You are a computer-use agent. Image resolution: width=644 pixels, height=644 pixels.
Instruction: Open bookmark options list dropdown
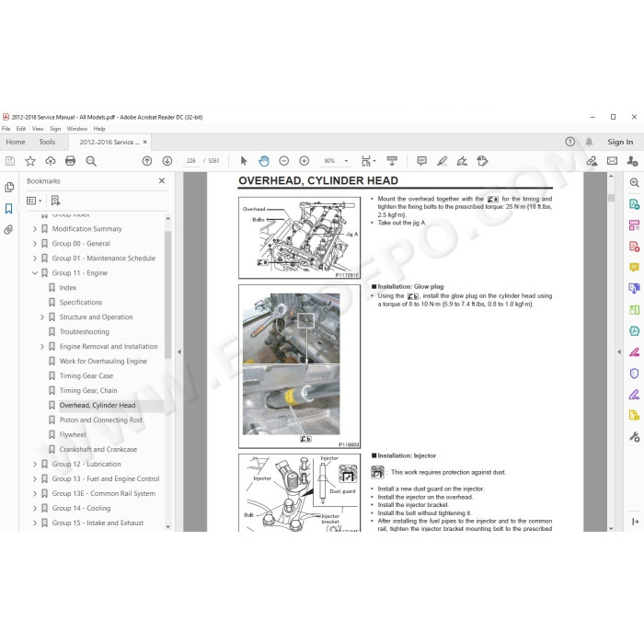pos(34,201)
